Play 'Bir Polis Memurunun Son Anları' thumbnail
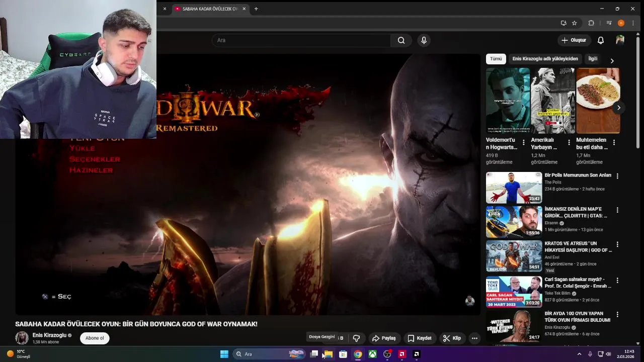Screen dimensions: 644x362 pyautogui.click(x=514, y=188)
